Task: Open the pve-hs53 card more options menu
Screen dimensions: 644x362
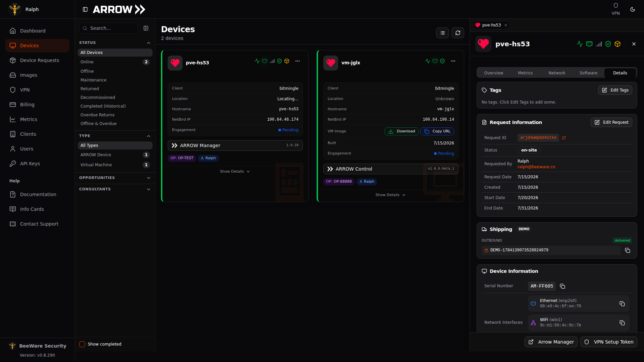Action: click(x=298, y=61)
